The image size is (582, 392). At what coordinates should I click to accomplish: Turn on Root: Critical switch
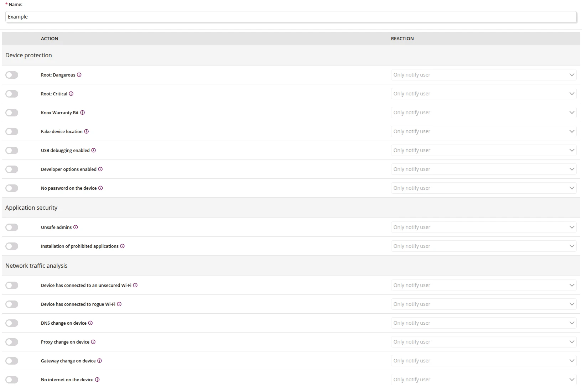click(12, 94)
